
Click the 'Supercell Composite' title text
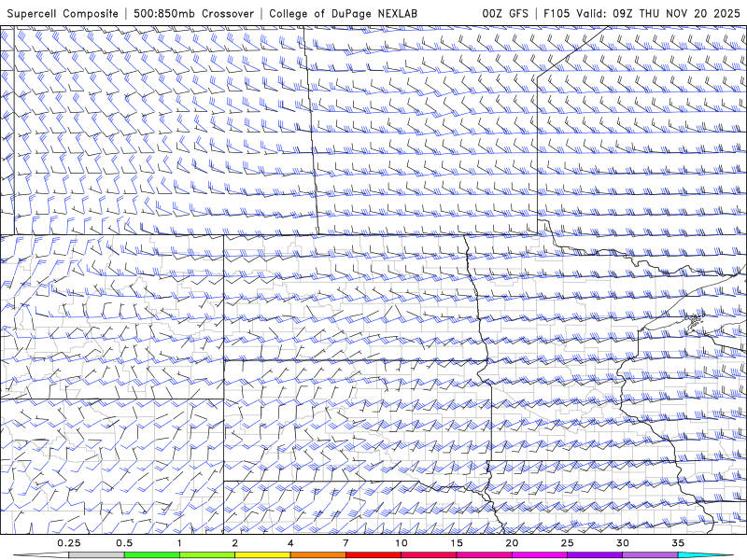(63, 13)
